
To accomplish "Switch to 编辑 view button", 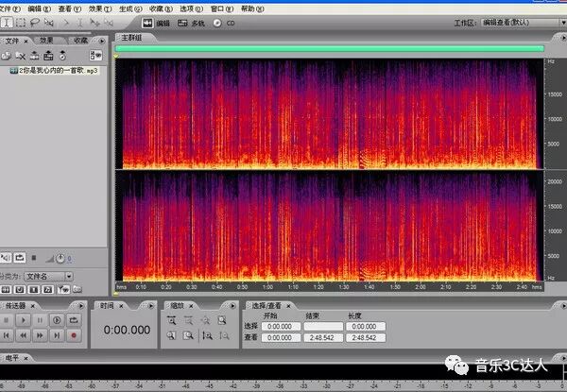I will 156,23.
